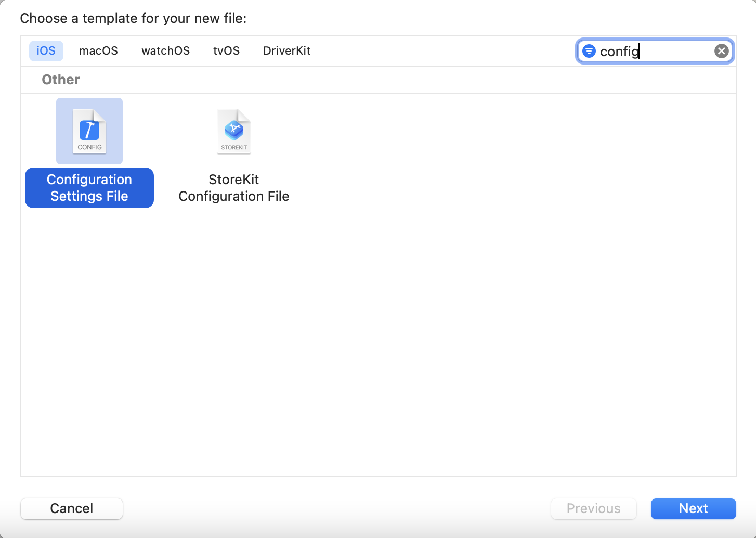Switch to the iOS tab
Image resolution: width=756 pixels, height=538 pixels.
click(x=46, y=51)
